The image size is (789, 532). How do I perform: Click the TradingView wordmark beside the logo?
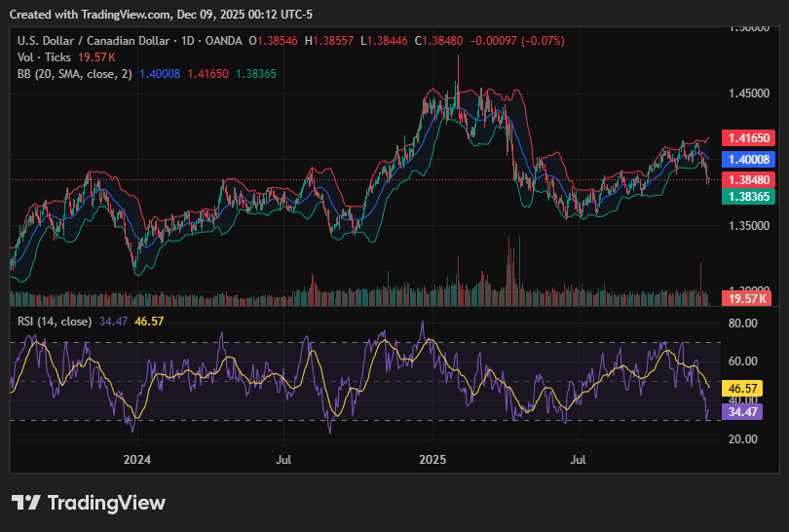[x=107, y=503]
